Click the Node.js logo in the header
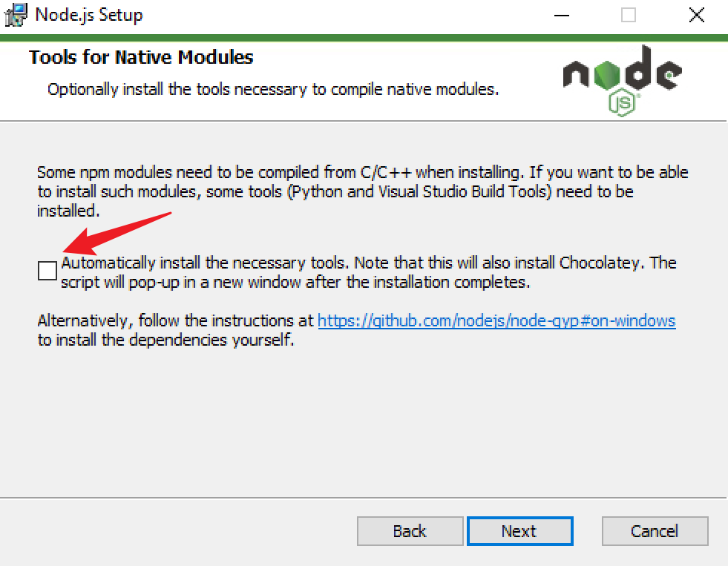 tap(622, 76)
